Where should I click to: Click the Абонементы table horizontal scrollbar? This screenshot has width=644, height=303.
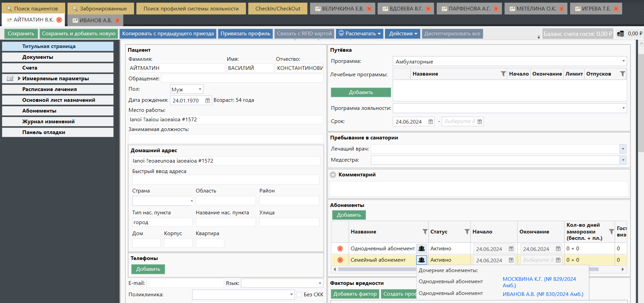(x=376, y=269)
